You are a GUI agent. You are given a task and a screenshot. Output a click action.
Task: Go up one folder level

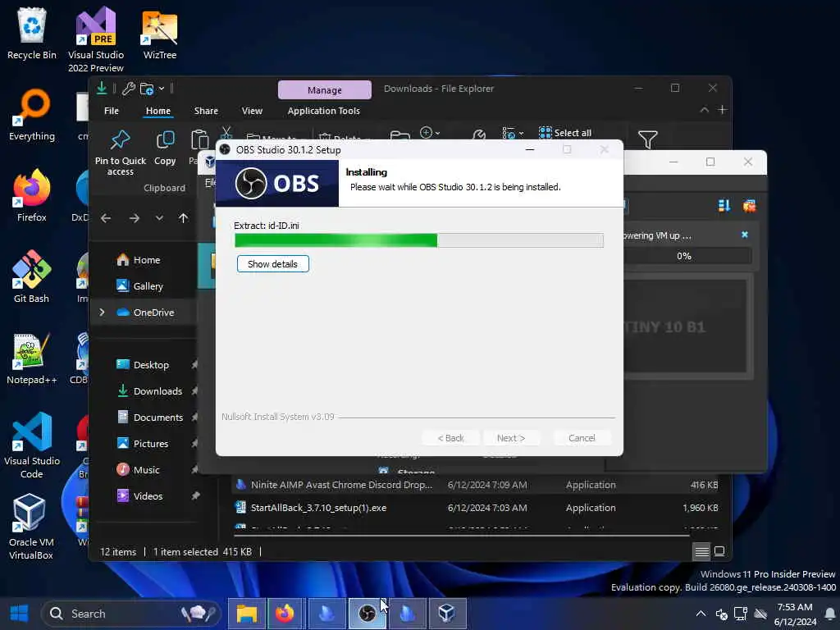(183, 218)
